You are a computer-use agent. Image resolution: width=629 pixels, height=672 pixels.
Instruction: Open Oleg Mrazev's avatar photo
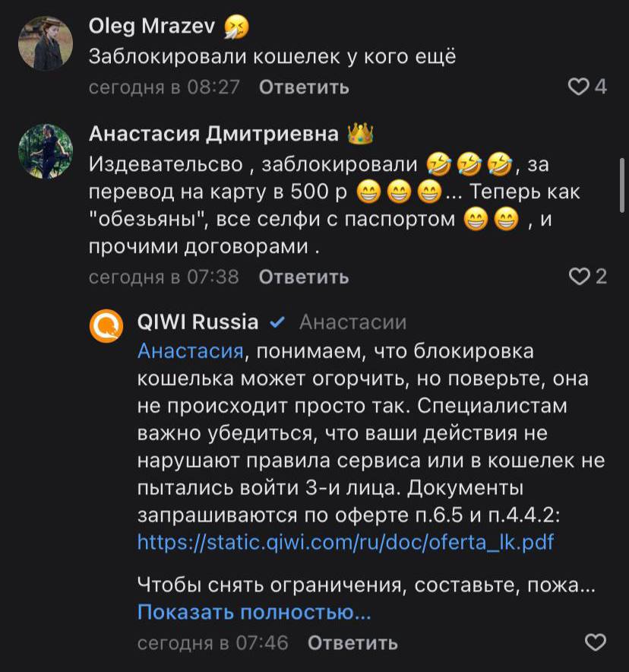click(45, 44)
